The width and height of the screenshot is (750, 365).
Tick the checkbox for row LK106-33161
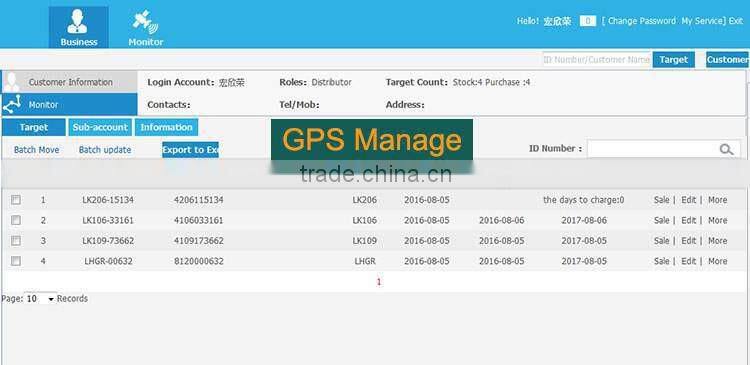[16, 221]
